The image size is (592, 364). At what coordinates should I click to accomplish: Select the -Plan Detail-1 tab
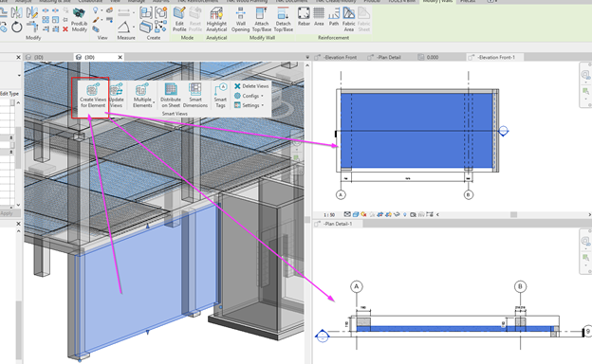pyautogui.click(x=338, y=224)
